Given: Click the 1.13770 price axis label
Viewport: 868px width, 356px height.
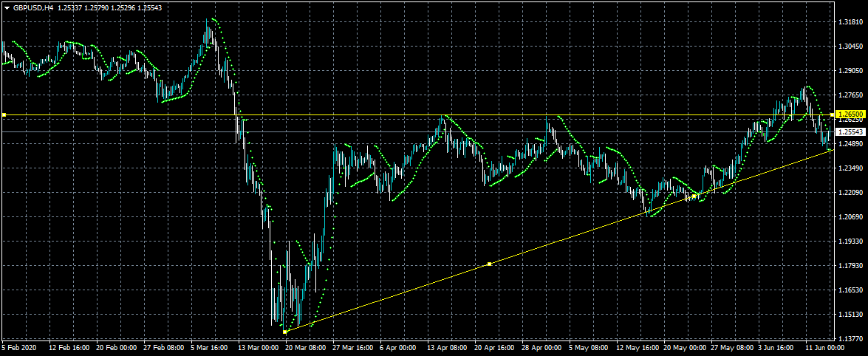Looking at the screenshot, I should tap(852, 338).
